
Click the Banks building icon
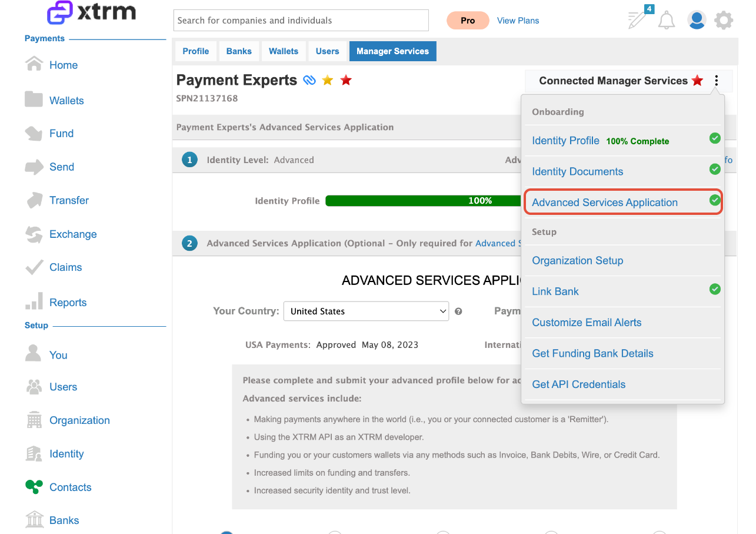pos(35,519)
